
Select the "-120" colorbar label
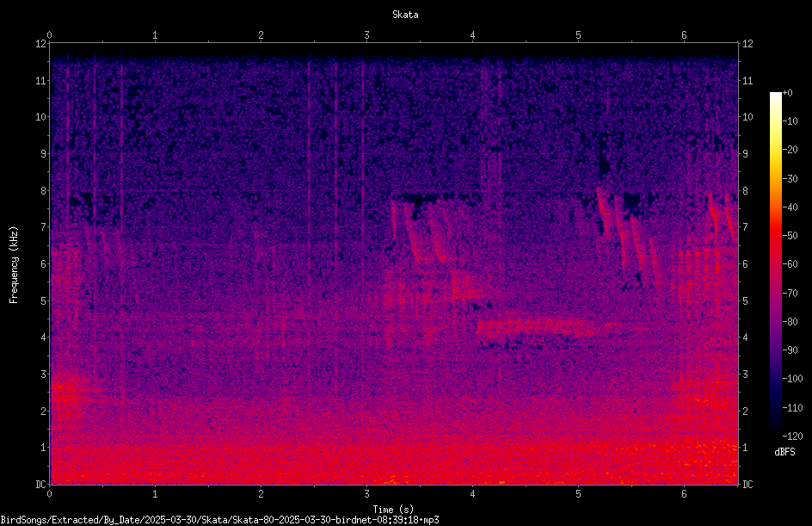point(792,436)
